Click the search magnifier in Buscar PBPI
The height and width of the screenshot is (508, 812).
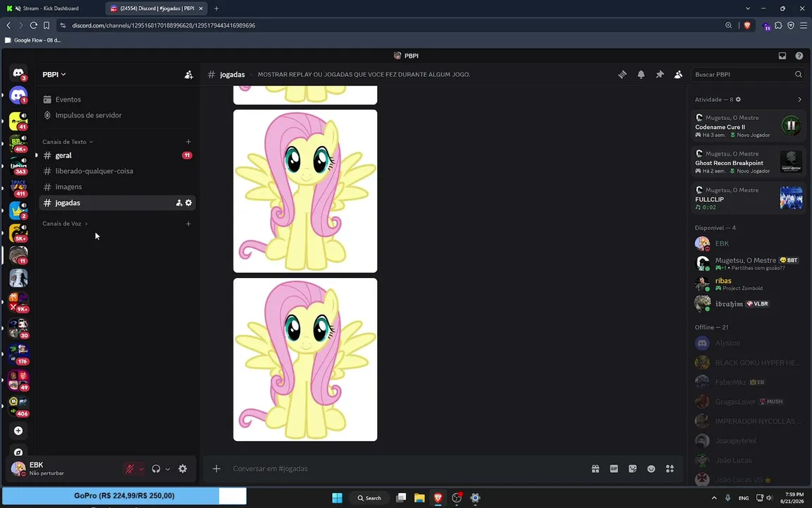tap(799, 75)
